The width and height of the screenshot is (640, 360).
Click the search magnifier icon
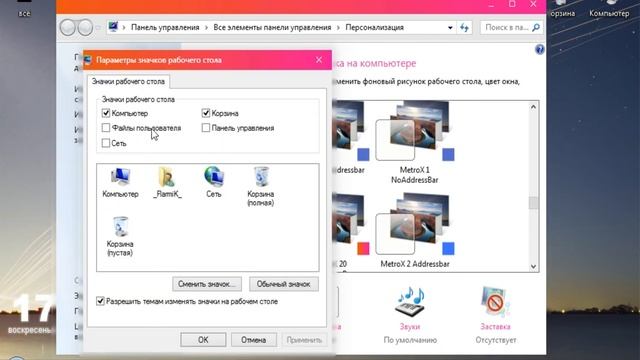point(536,27)
